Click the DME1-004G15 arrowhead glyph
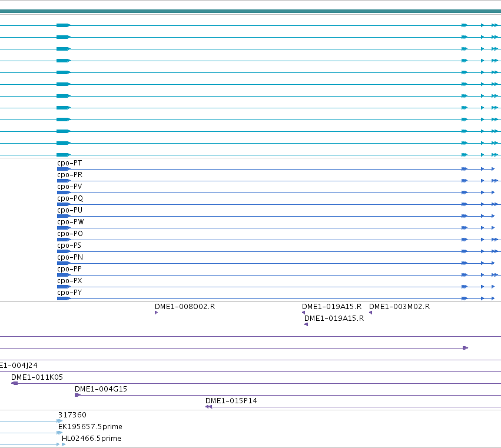The height and width of the screenshot is (448, 501). pos(78,395)
